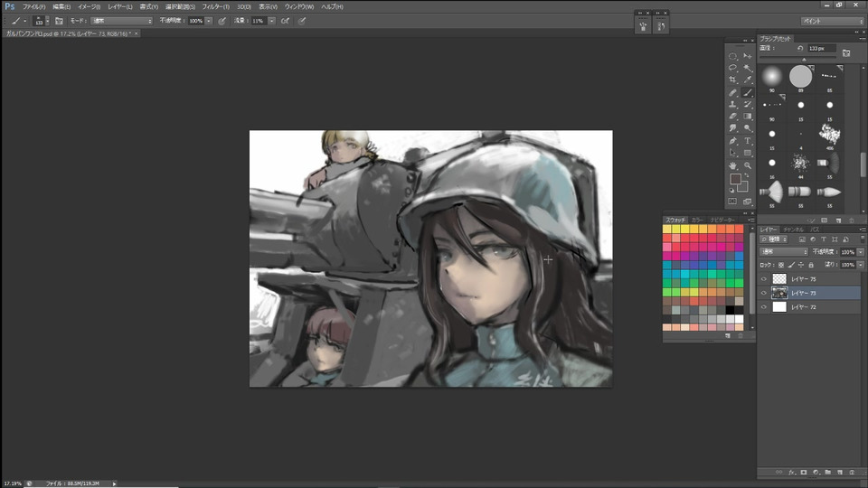Image resolution: width=868 pixels, height=488 pixels.
Task: Open options bar opacity slider arrow
Action: pos(209,21)
